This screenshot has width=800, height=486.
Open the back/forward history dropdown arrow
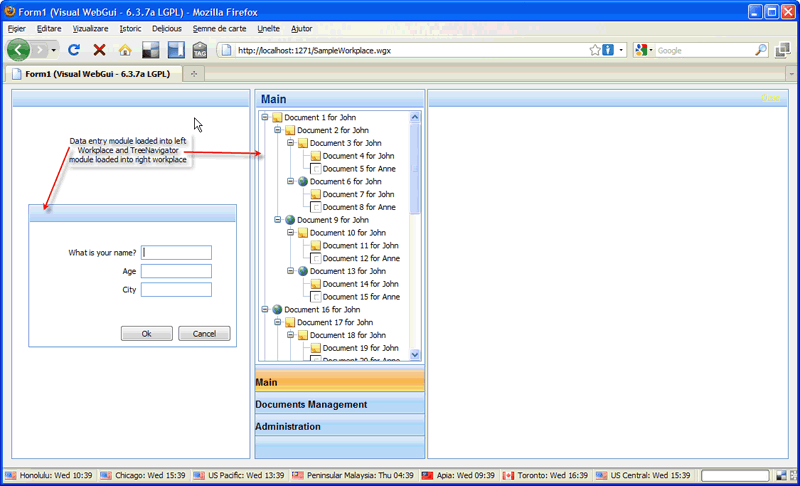pyautogui.click(x=53, y=50)
